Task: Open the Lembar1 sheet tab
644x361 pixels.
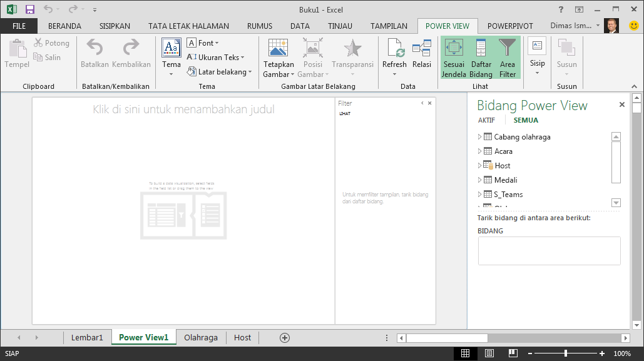Action: [x=87, y=338]
